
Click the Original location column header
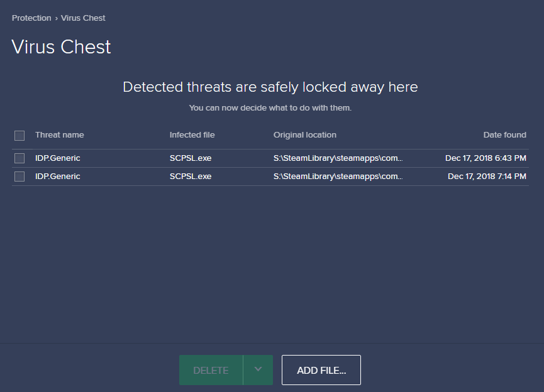click(x=304, y=135)
